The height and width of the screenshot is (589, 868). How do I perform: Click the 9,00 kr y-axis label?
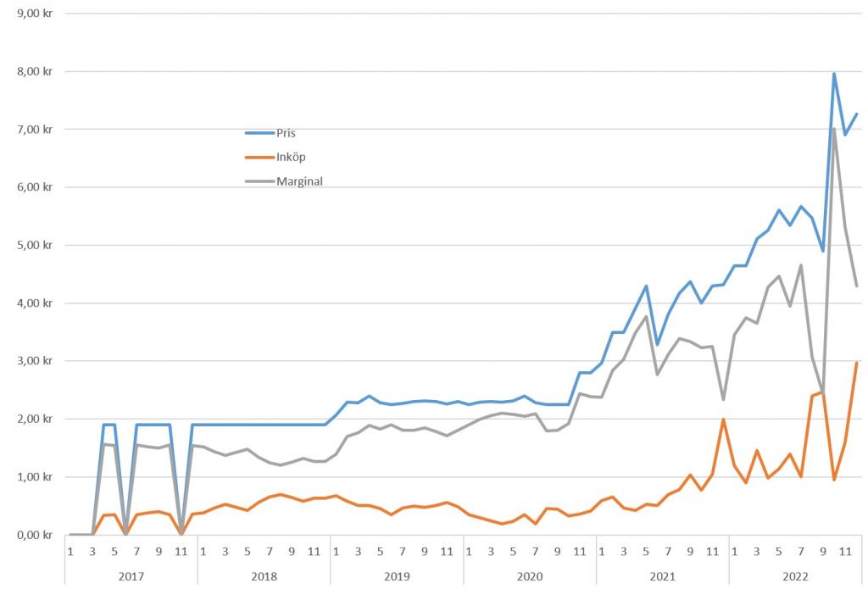point(35,14)
